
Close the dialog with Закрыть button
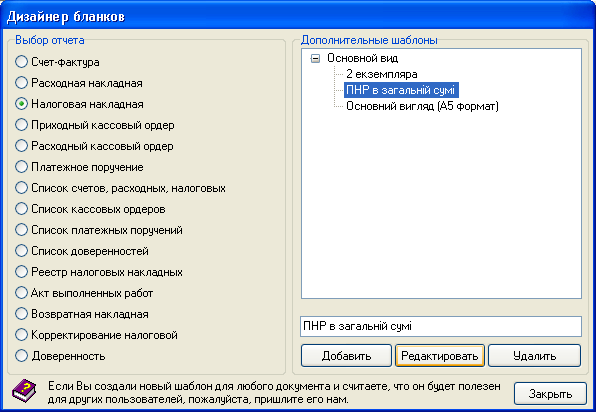[550, 394]
